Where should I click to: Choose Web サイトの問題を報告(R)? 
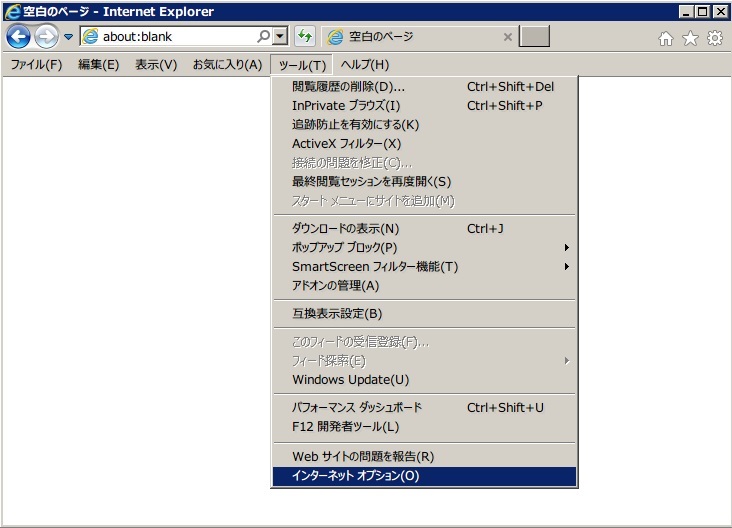(424, 457)
